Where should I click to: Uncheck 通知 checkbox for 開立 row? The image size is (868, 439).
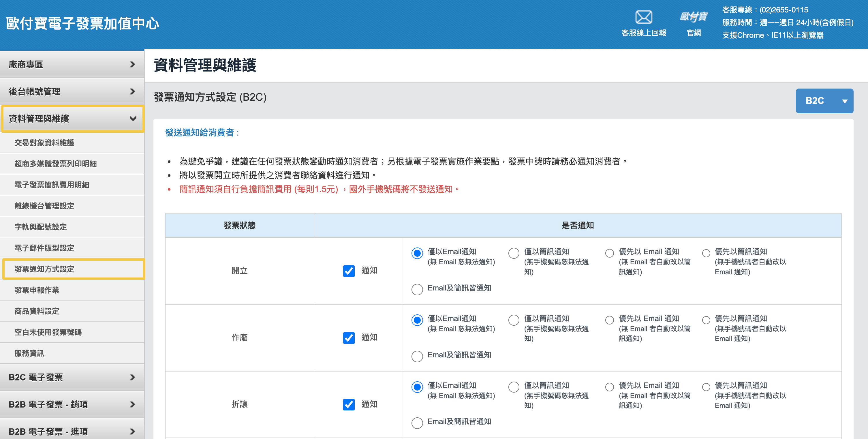click(x=349, y=271)
